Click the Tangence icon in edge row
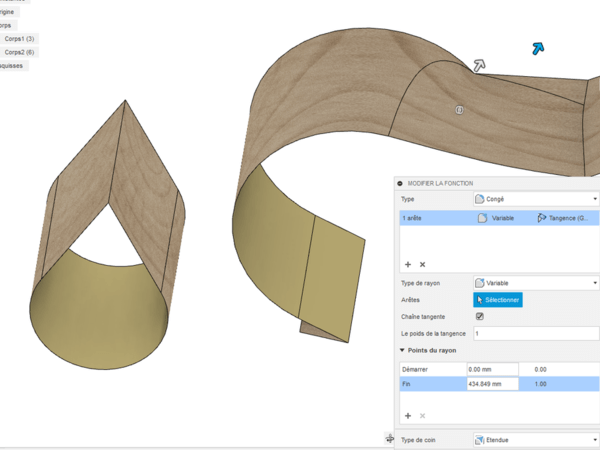Screen dimensions: 600x450 click(542, 217)
